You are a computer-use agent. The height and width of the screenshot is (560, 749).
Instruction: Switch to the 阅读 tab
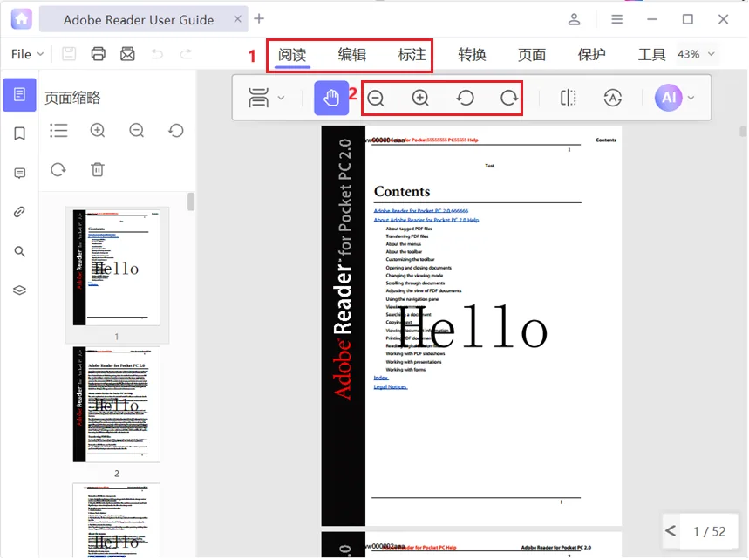click(x=292, y=55)
